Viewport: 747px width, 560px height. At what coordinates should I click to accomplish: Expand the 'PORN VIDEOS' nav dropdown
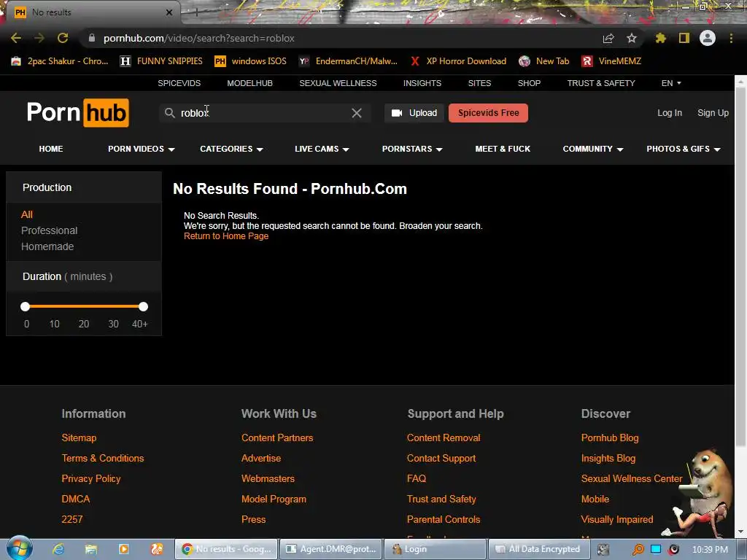pos(141,149)
